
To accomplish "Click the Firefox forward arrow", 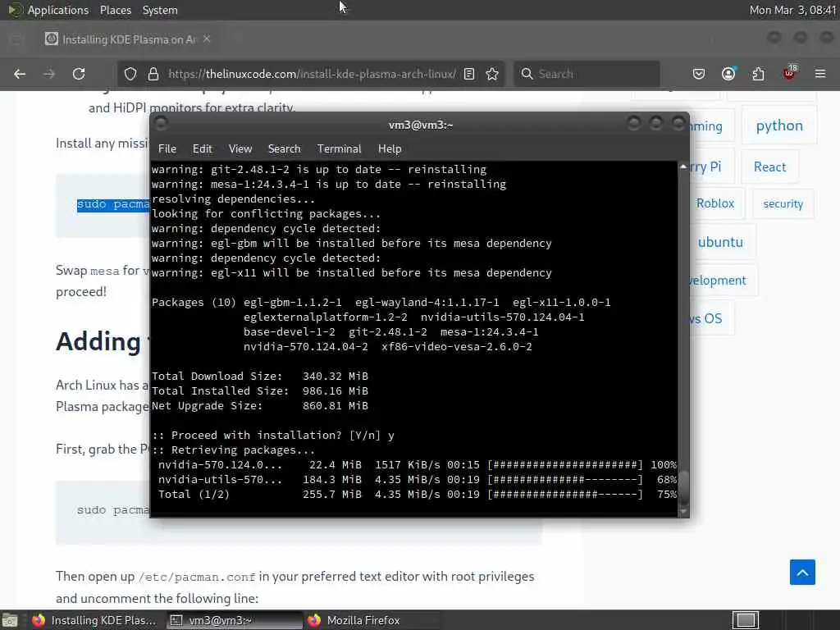I will click(49, 74).
